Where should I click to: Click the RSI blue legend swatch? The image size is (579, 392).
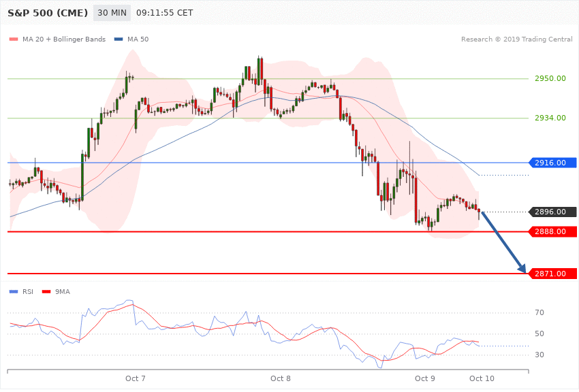click(x=14, y=292)
